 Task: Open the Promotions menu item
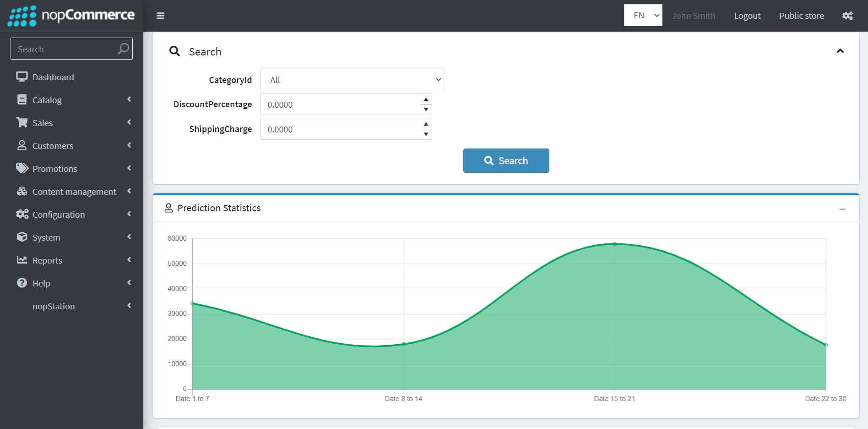[x=71, y=169]
